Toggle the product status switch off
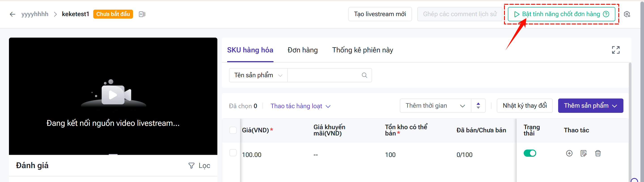 [x=530, y=153]
